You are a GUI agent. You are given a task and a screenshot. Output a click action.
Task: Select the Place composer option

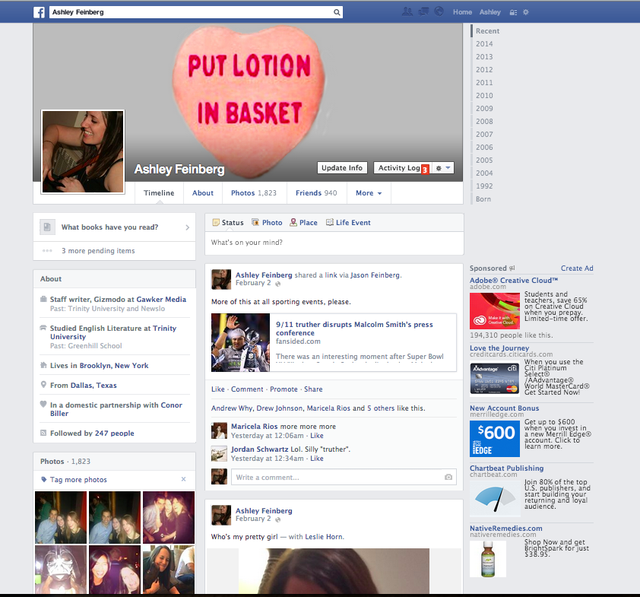[303, 223]
